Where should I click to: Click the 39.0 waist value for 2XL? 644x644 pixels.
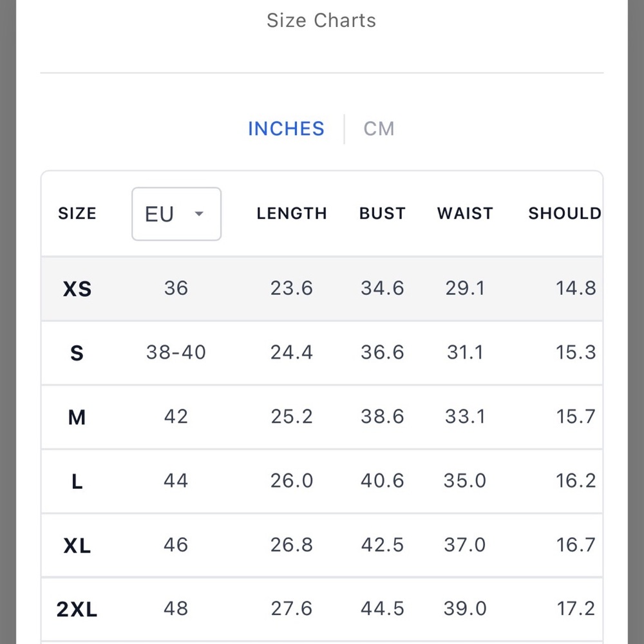click(x=465, y=609)
